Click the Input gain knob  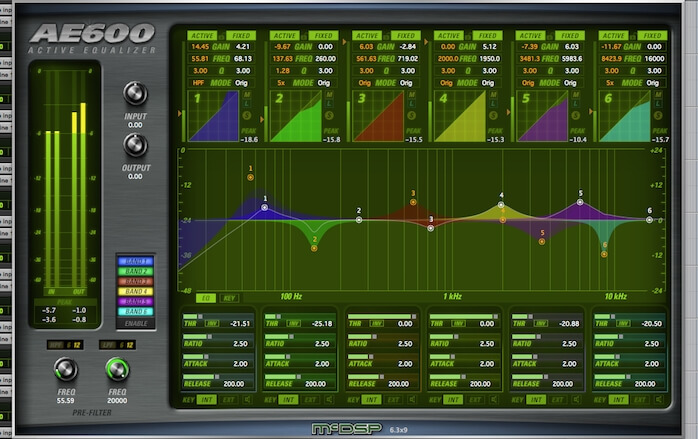pos(134,94)
